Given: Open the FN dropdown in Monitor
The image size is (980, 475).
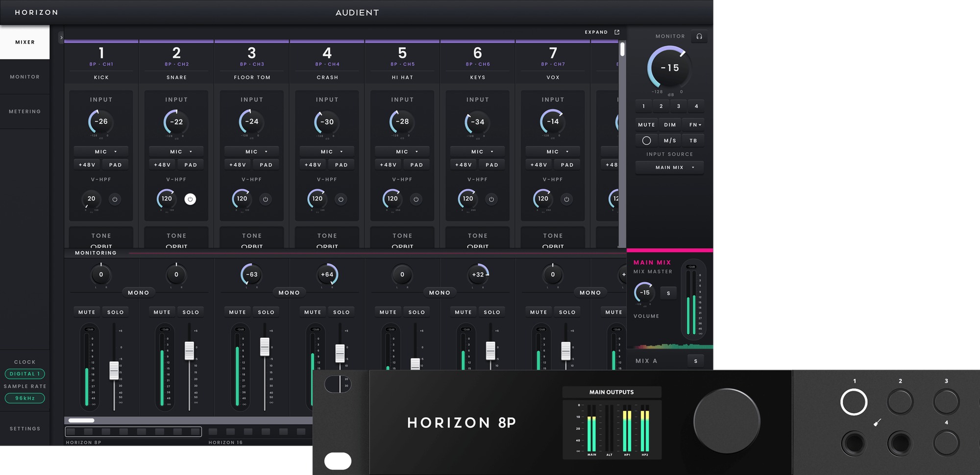Looking at the screenshot, I should click(x=695, y=125).
